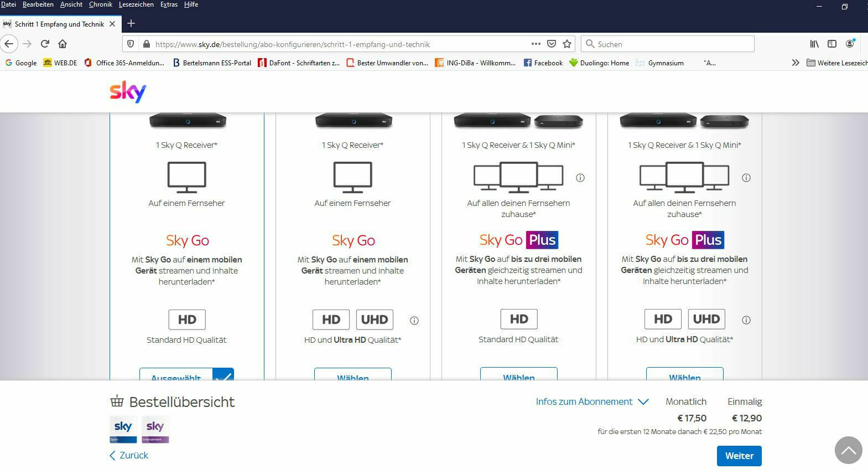Choose fourth card with Wählen
This screenshot has width=868, height=474.
coord(685,374)
